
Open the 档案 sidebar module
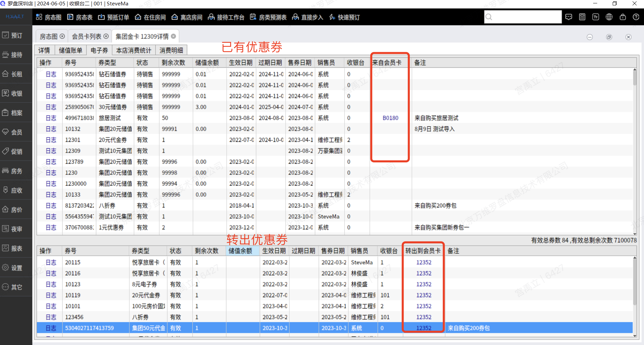pos(16,113)
